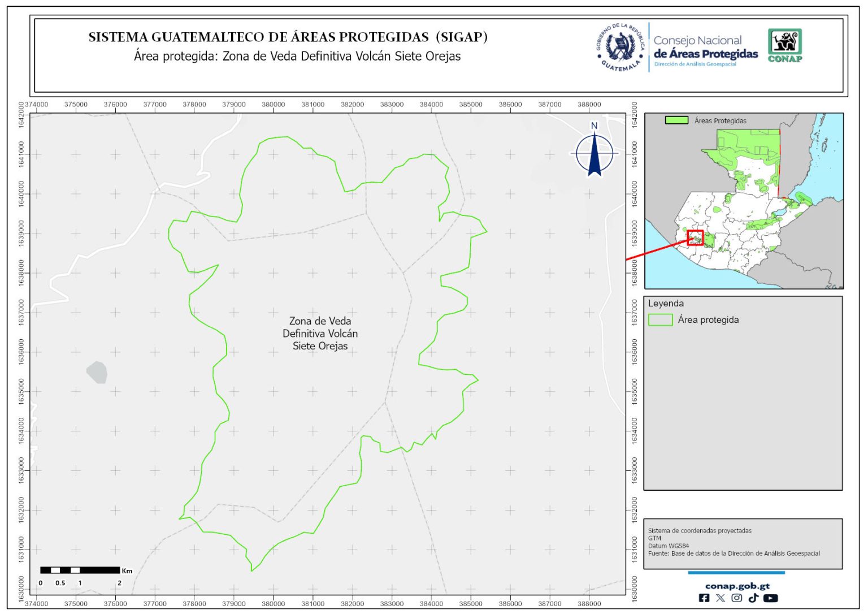Click the green Área protegida legend swatch
This screenshot has width=868, height=614.
pos(660,320)
